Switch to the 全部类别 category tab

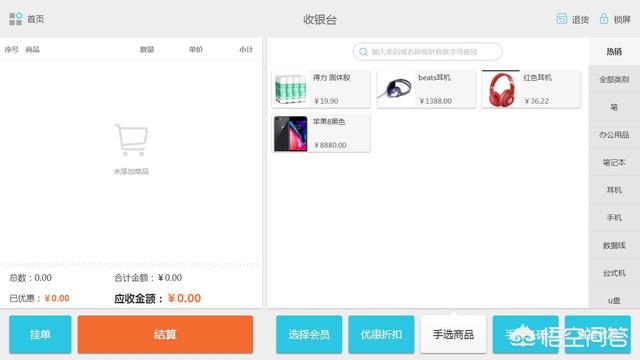point(614,79)
